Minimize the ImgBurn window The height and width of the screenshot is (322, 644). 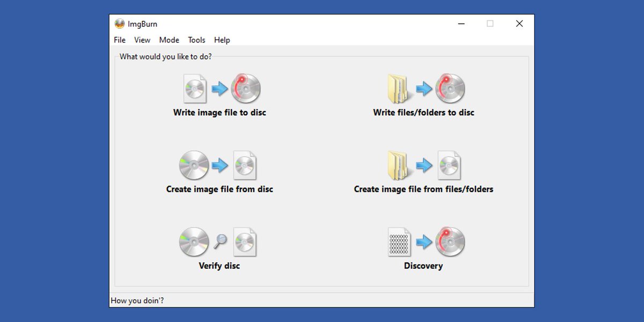pyautogui.click(x=461, y=24)
